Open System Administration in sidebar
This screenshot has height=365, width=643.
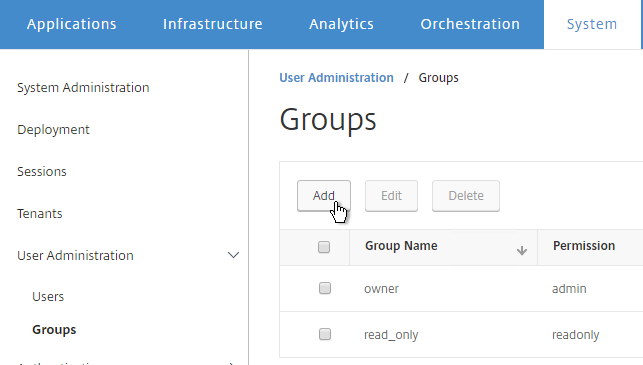coord(83,87)
